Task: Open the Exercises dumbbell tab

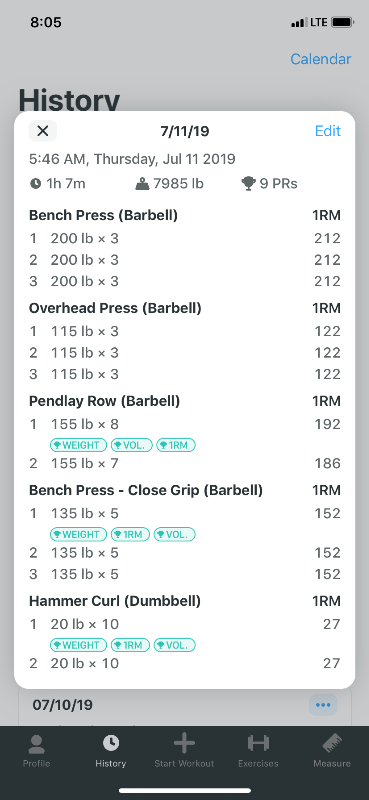Action: pyautogui.click(x=258, y=743)
